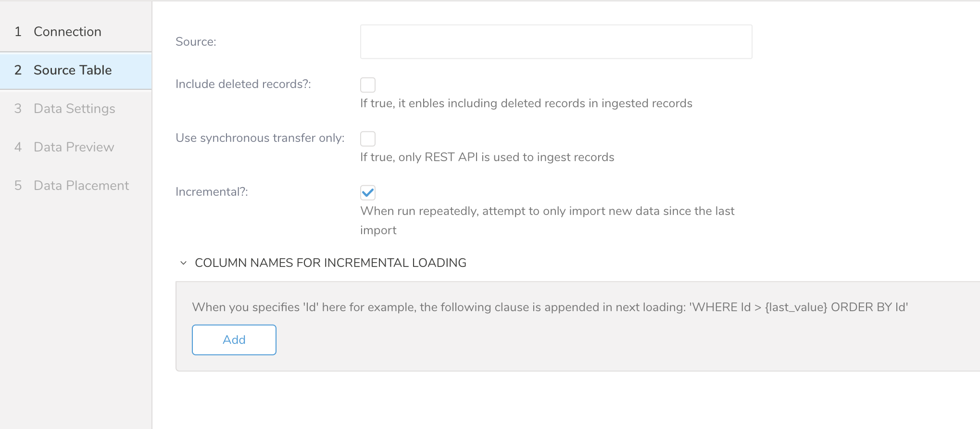Click the 'Incremental?:' label text
980x429 pixels.
[x=212, y=192]
